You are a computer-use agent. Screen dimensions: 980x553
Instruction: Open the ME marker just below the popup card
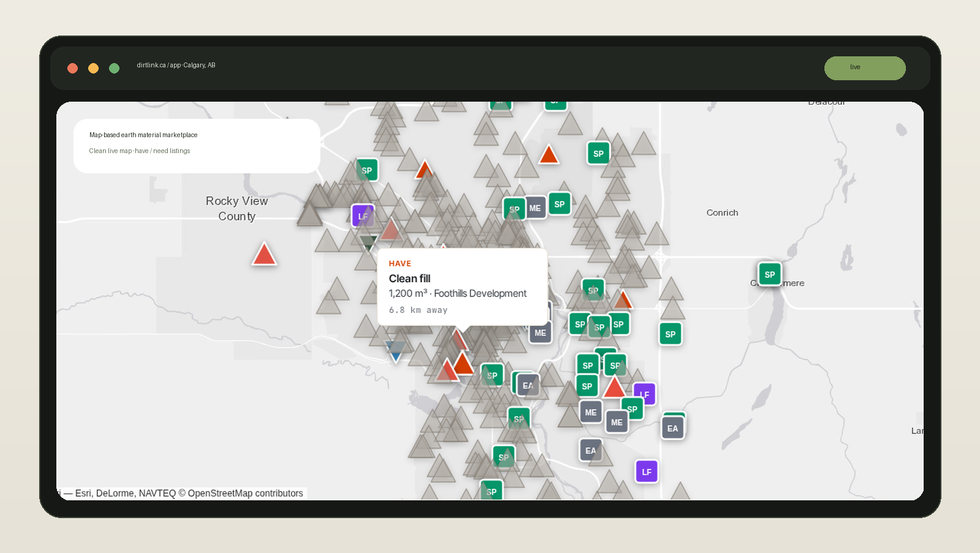540,333
